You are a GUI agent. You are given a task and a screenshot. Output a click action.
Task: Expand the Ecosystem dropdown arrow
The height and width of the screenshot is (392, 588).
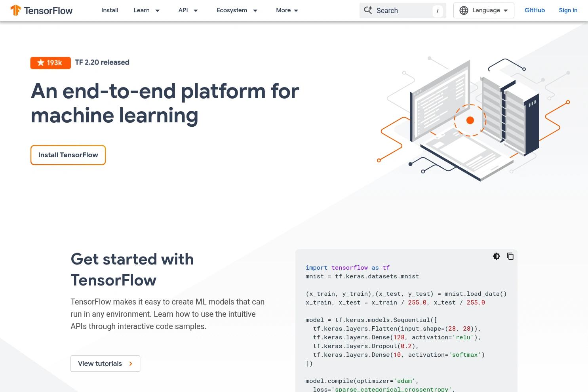click(255, 11)
